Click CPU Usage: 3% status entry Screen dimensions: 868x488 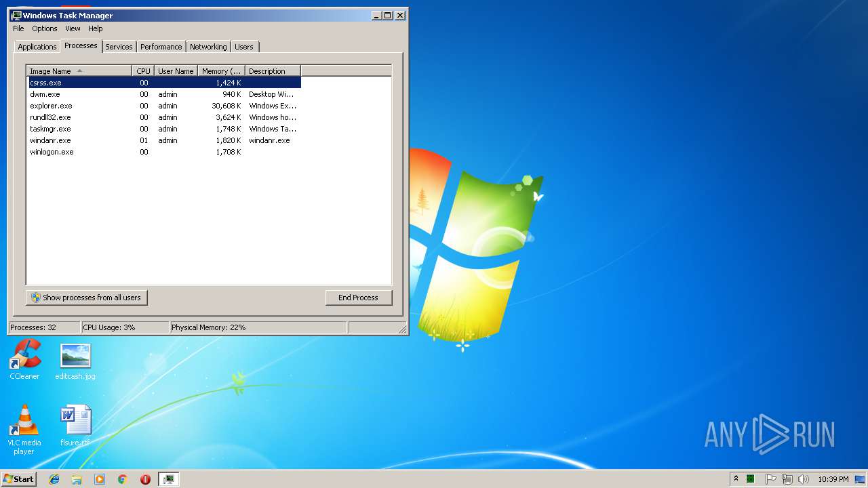point(125,327)
